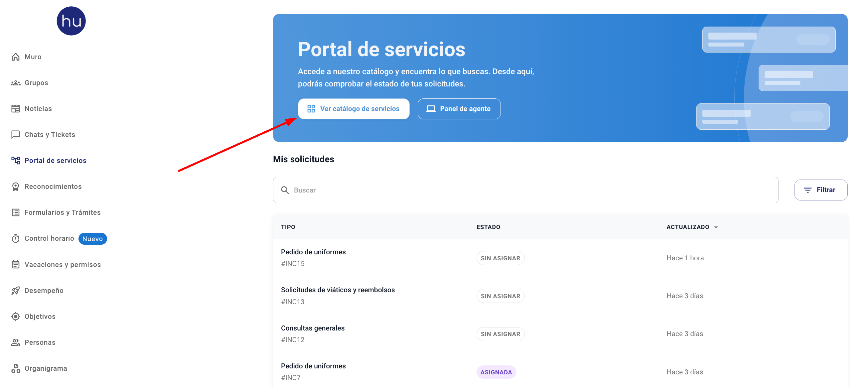Click the Muro home icon
Screen dimensions: 868x387
coord(16,57)
